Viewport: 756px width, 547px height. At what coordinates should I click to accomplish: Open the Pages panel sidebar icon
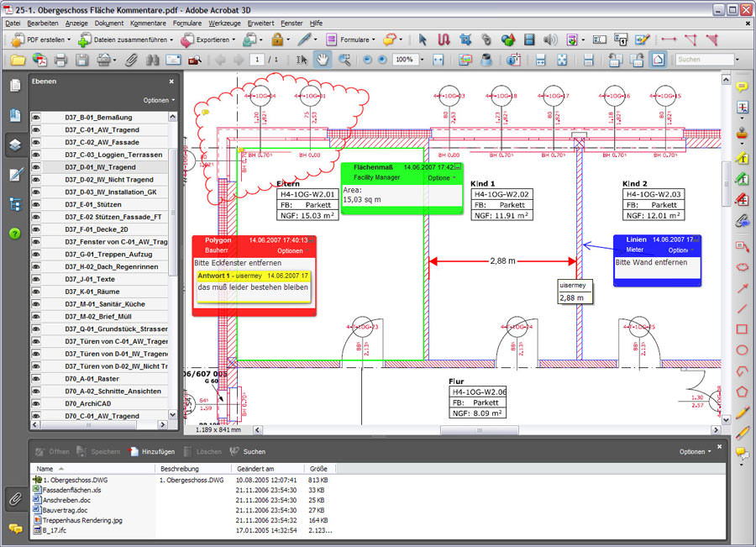point(15,86)
